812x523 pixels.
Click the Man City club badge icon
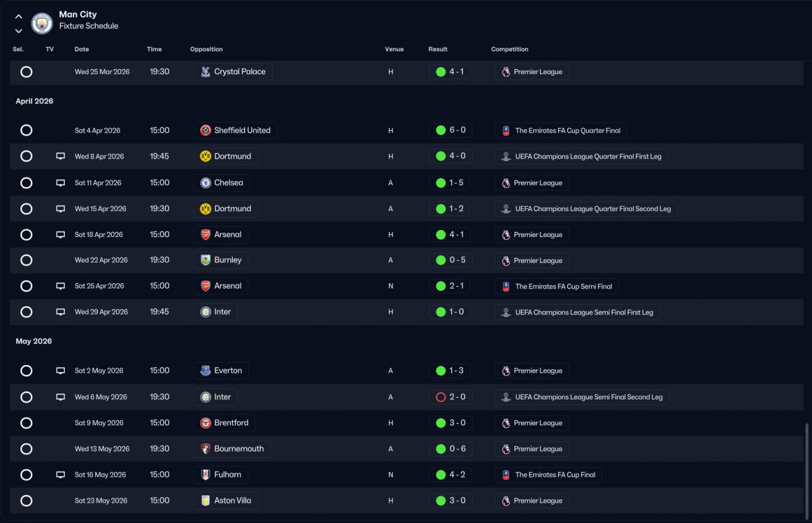[x=42, y=23]
